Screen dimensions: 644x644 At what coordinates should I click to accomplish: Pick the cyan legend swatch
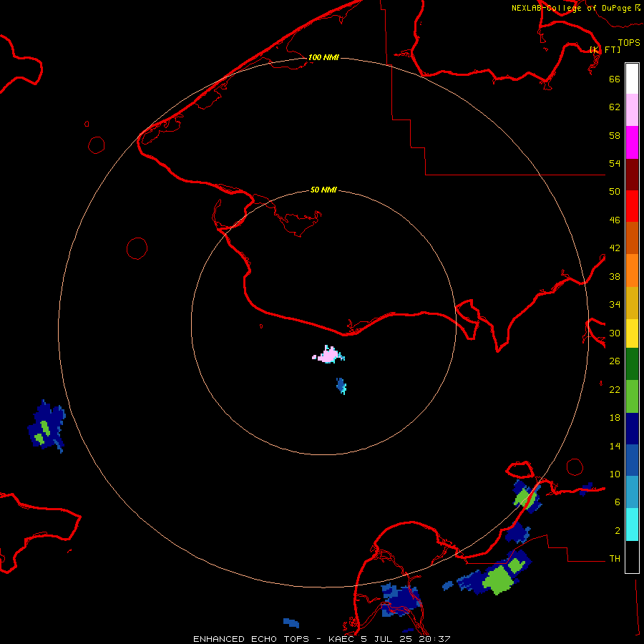[632, 525]
